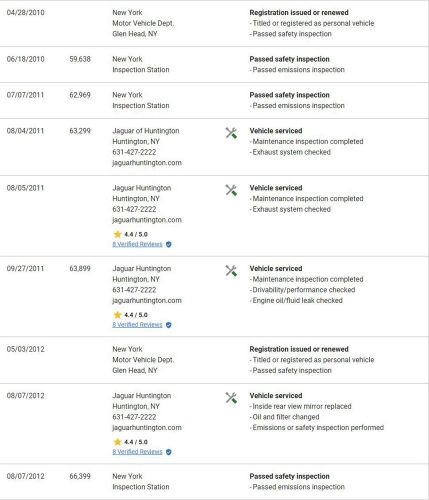Image resolution: width=429 pixels, height=500 pixels.
Task: Open Verified Reviews link under 08/07/2012 entry
Action: click(137, 452)
